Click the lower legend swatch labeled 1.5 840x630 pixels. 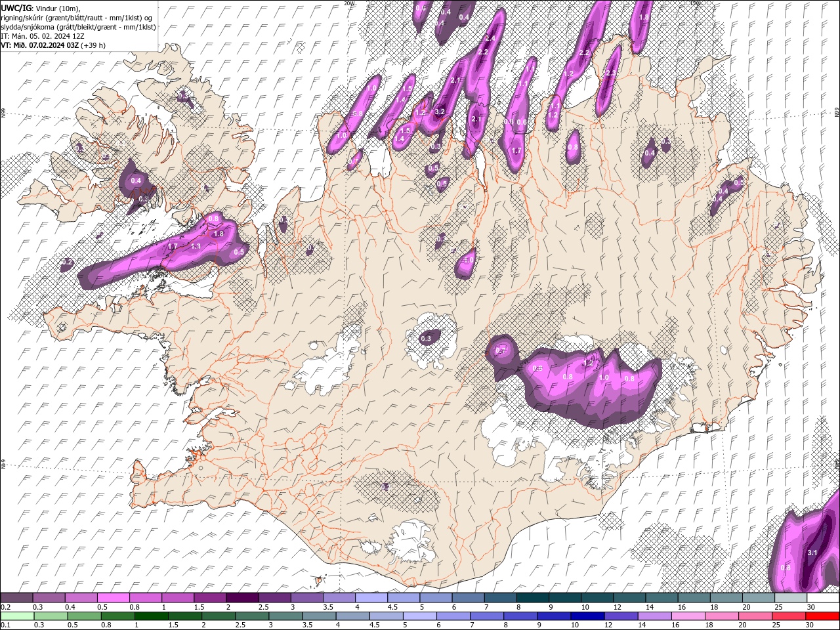184,616
